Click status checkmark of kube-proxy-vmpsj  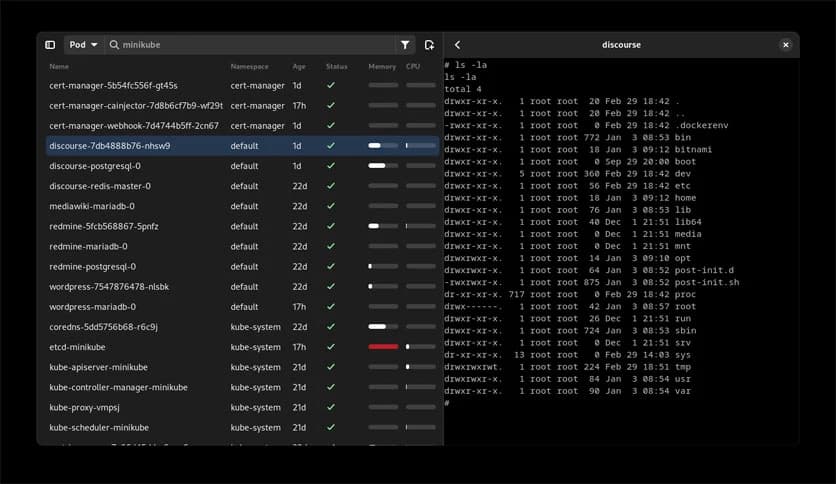[x=331, y=407]
